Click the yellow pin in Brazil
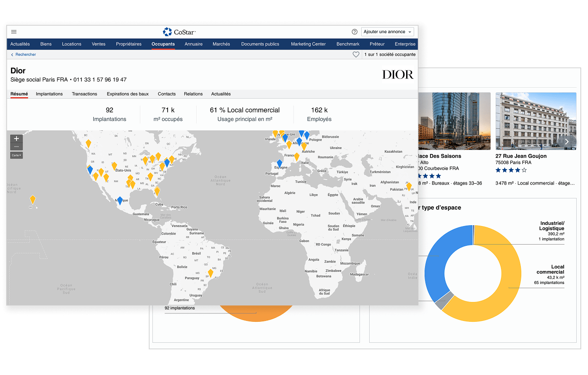The image size is (588, 375). [210, 273]
